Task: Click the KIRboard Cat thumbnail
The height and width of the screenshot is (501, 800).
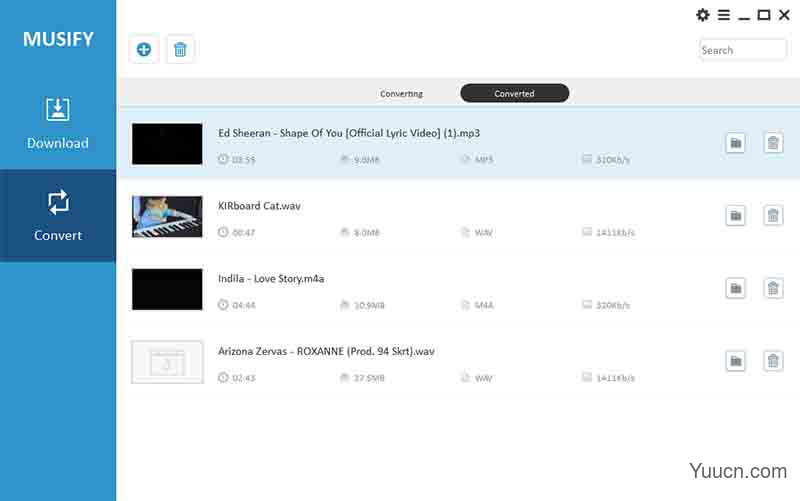Action: 167,216
